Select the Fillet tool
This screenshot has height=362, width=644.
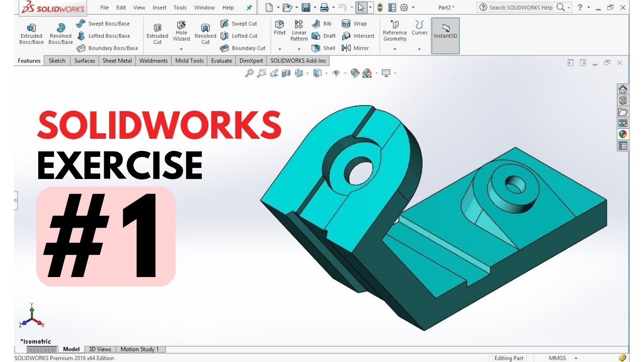pos(280,28)
